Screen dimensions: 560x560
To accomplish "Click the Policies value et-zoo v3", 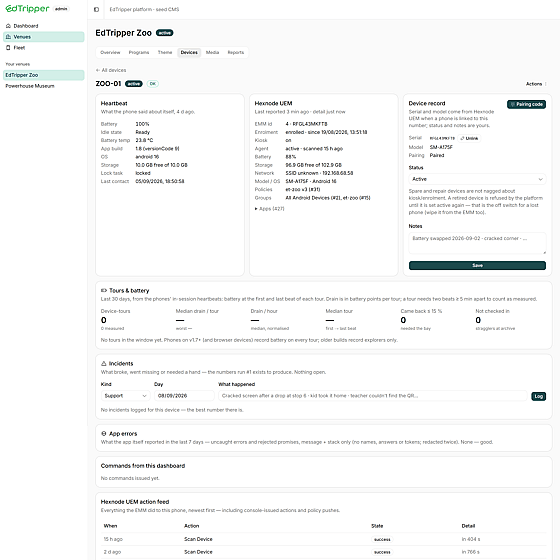I will point(303,190).
